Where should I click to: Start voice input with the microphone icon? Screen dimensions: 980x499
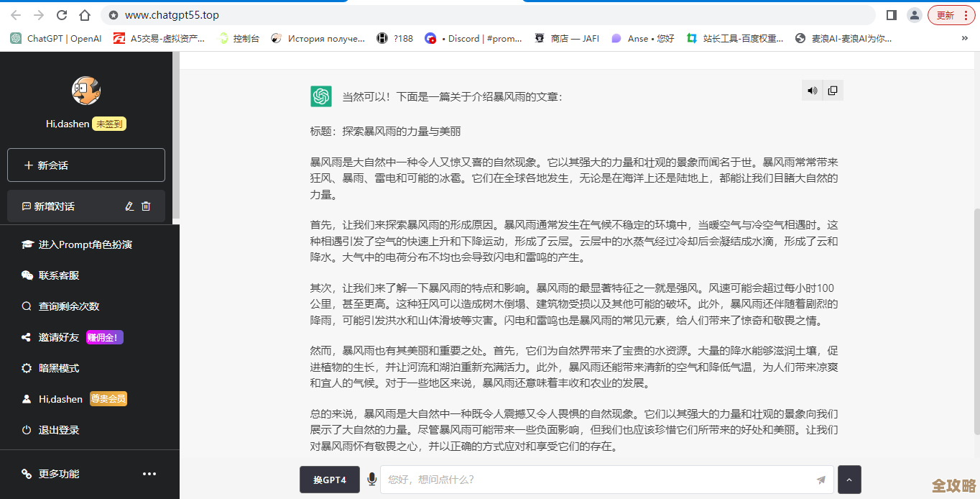[371, 479]
